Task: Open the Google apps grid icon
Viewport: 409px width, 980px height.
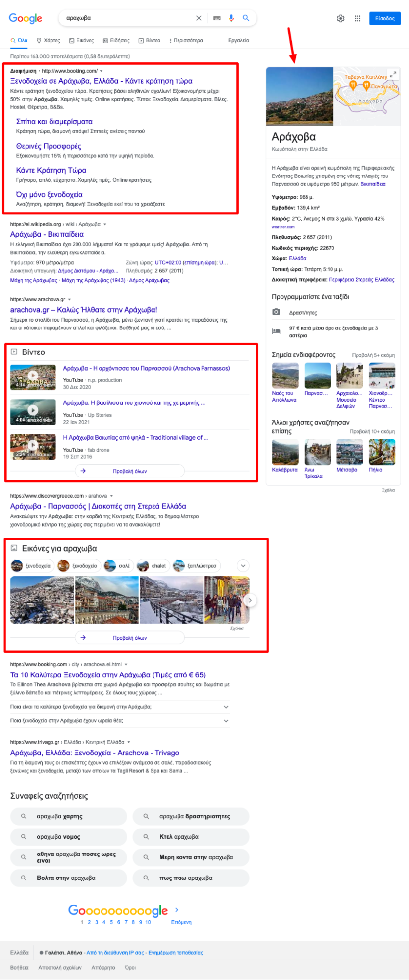Action: (x=358, y=18)
